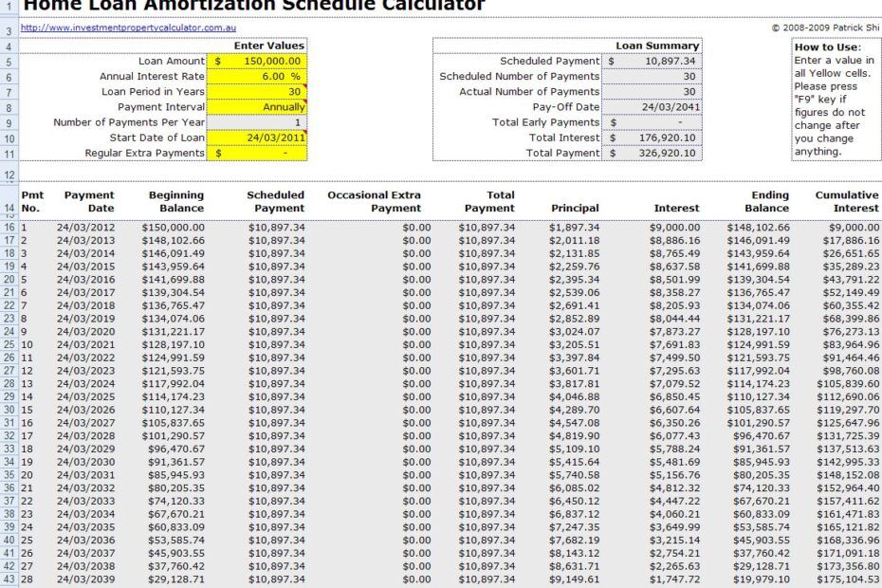Click the Occasional Extra Payment column header
882x588 pixels.
pyautogui.click(x=374, y=201)
